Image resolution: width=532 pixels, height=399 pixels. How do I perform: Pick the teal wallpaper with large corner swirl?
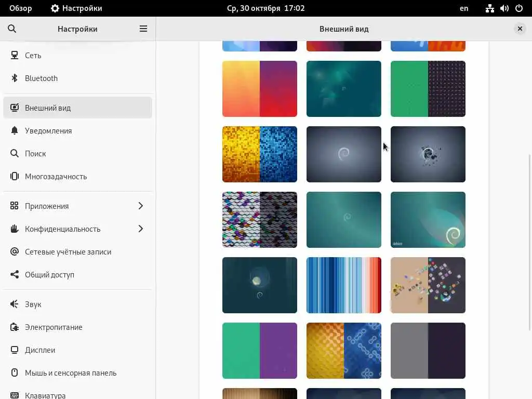[428, 220]
